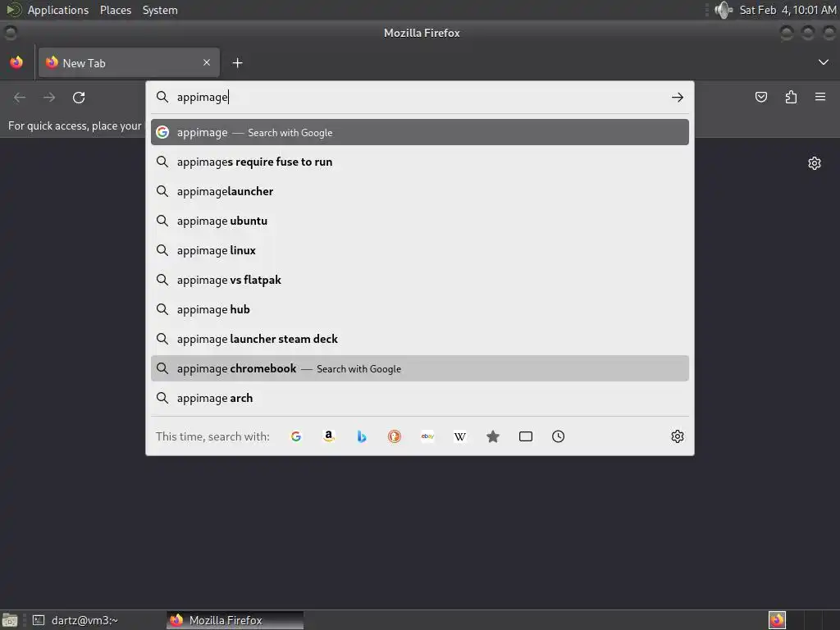
Task: Select Mozilla Firefox taskbar button
Action: [235, 620]
